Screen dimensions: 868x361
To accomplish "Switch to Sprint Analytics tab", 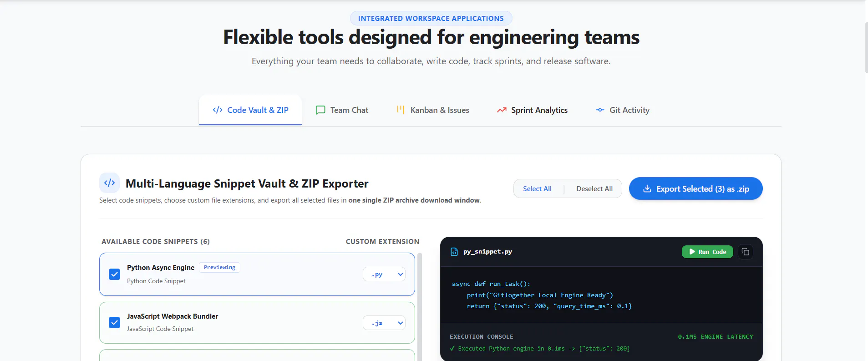I will click(532, 110).
